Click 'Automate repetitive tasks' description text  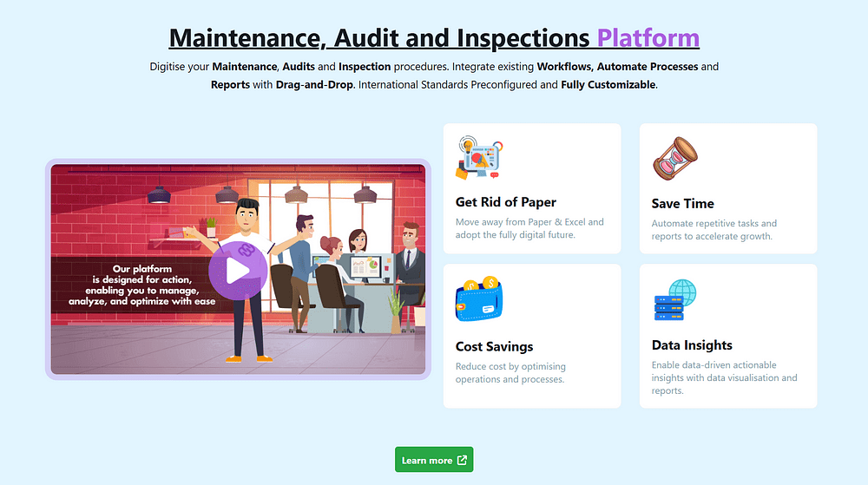point(714,230)
